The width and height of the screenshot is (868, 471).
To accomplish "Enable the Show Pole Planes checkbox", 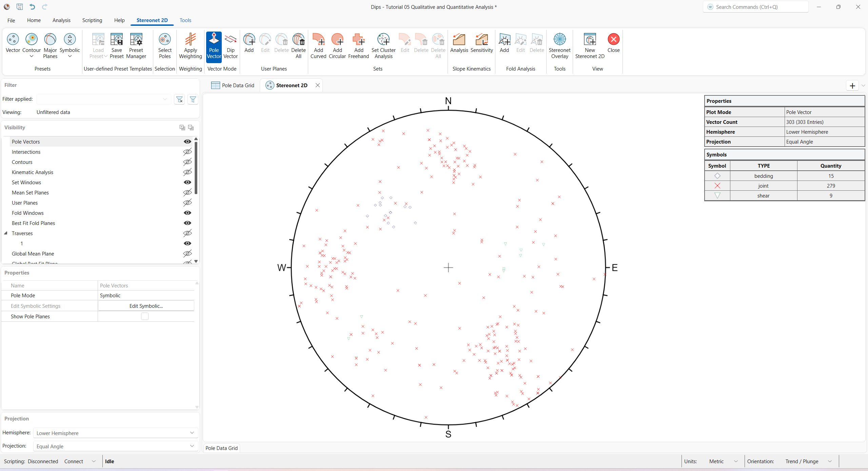I will click(x=145, y=316).
